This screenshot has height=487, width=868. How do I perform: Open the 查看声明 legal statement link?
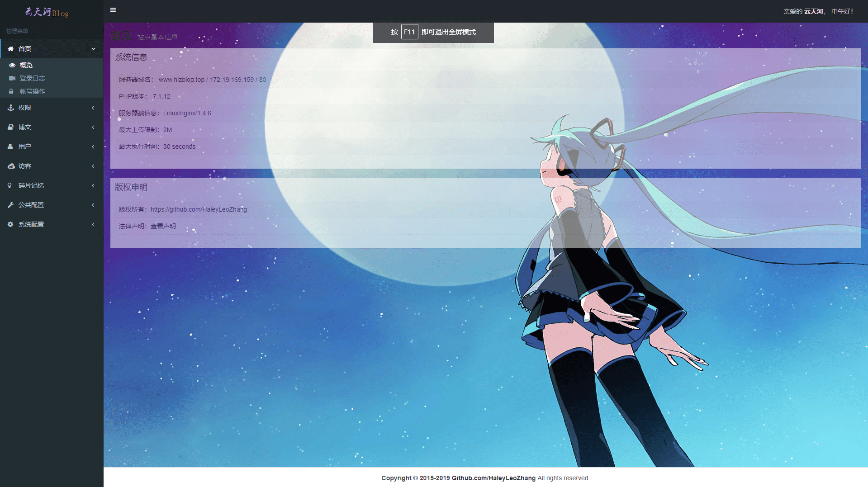point(163,226)
